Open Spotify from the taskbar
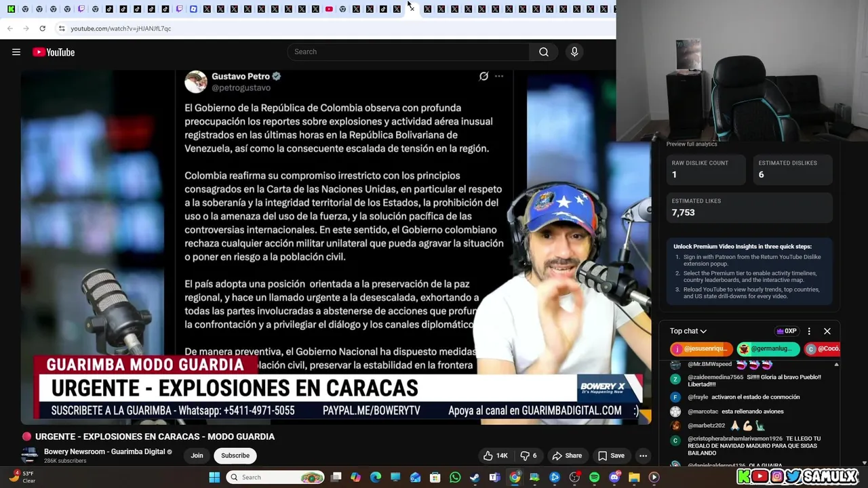 594,477
